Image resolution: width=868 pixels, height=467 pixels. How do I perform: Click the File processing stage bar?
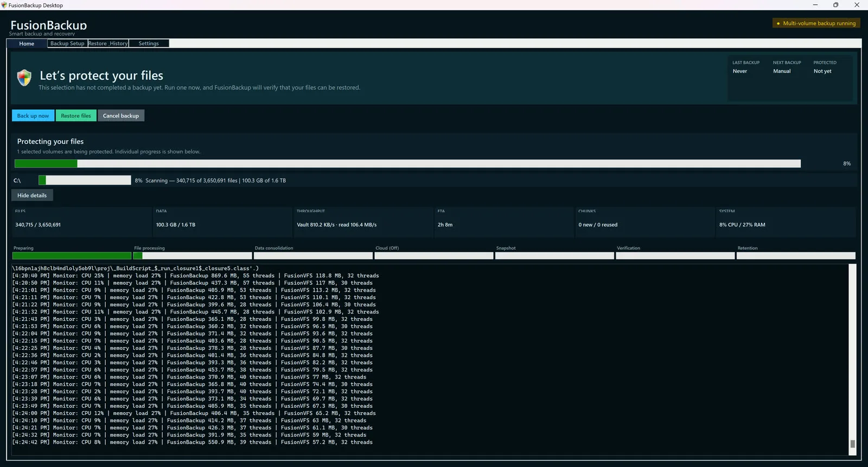pyautogui.click(x=193, y=256)
